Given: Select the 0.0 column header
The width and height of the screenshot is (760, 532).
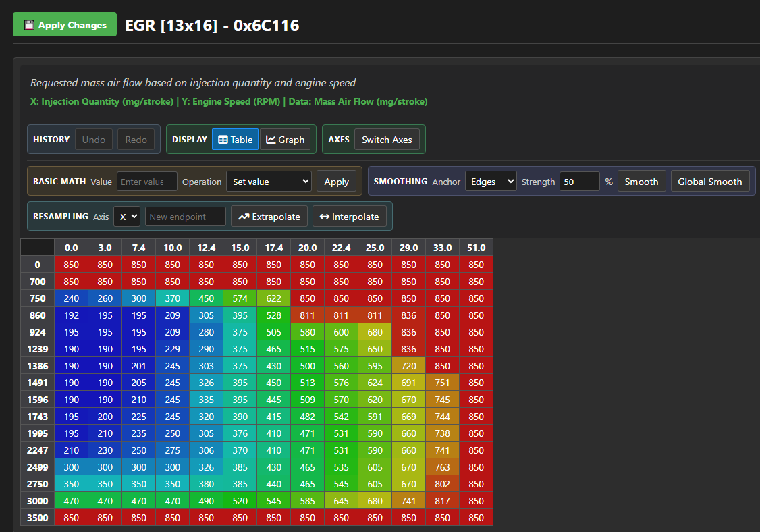Looking at the screenshot, I should tap(72, 248).
